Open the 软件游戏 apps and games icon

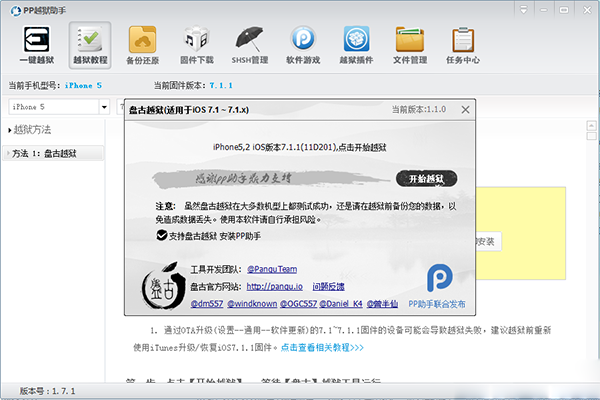(x=303, y=46)
